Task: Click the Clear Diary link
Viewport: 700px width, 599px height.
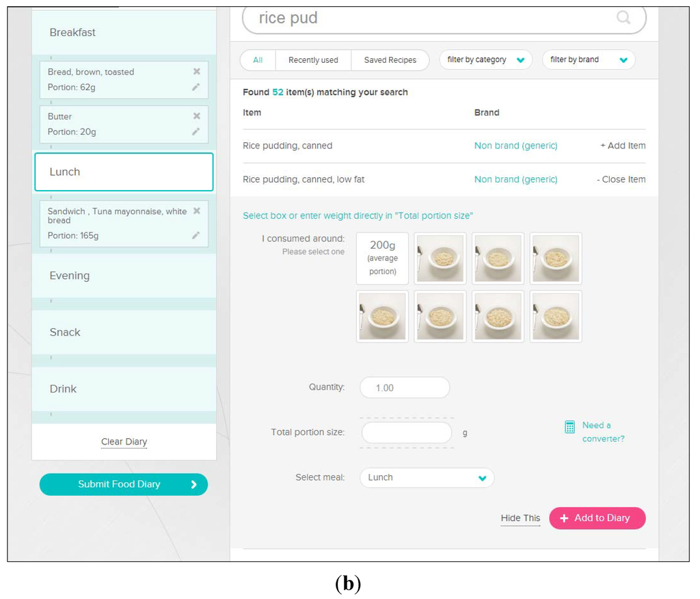Action: (x=124, y=442)
